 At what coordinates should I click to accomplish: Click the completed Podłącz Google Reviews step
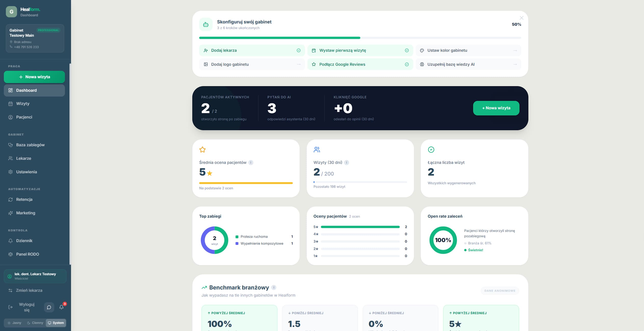[360, 64]
